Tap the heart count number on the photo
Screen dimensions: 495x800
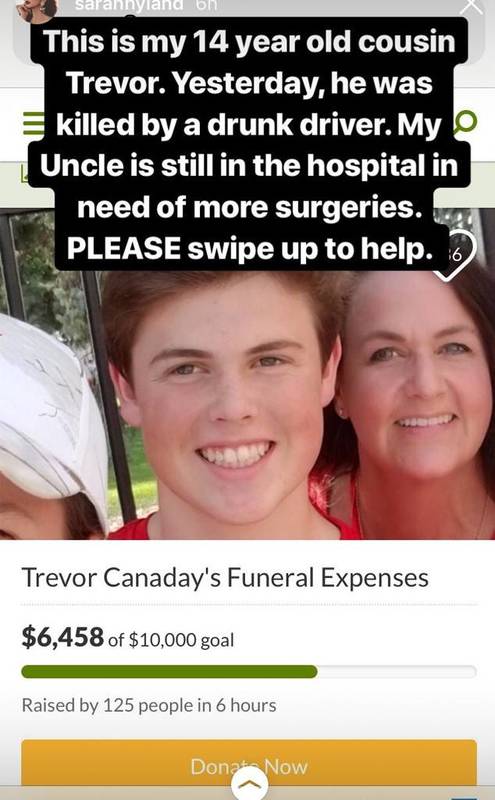tap(455, 254)
